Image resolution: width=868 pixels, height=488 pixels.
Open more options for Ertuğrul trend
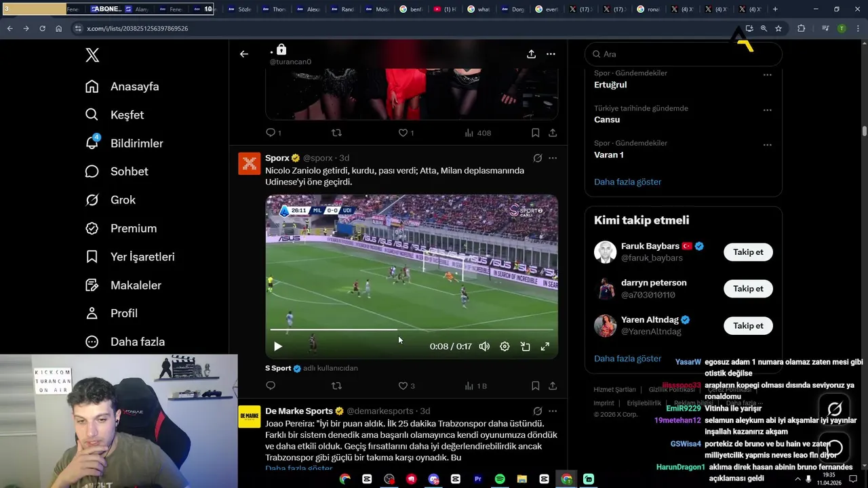[767, 75]
